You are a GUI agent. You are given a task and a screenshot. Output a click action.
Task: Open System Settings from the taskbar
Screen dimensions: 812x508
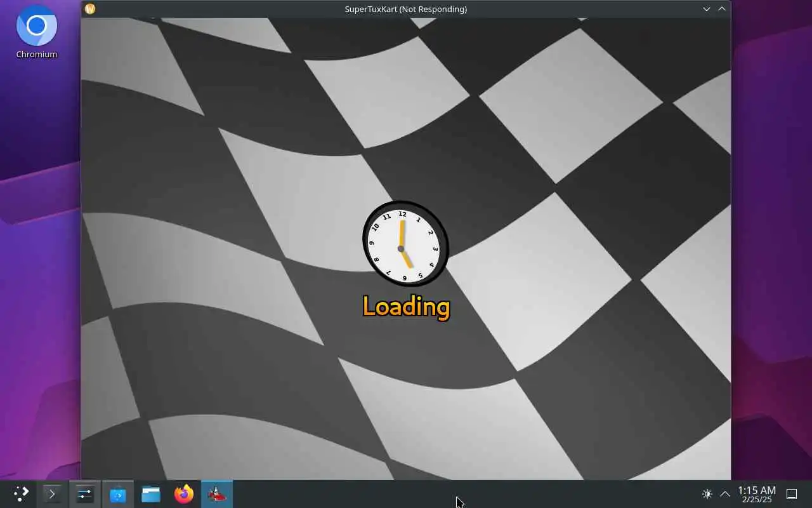coord(85,494)
